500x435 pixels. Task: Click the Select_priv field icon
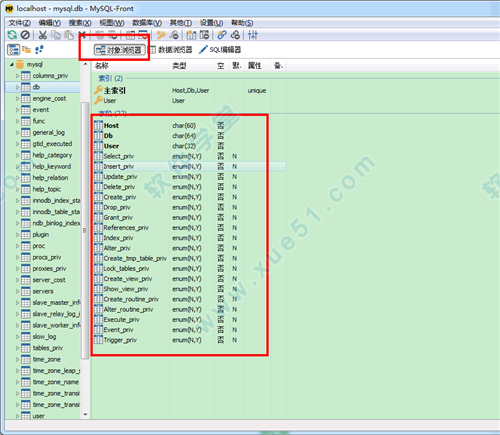click(x=98, y=156)
